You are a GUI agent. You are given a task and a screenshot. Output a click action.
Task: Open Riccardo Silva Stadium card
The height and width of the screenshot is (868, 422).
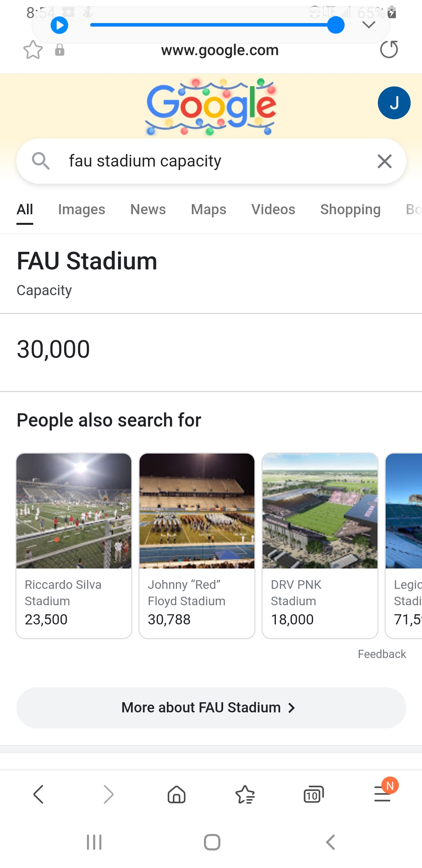click(x=74, y=545)
